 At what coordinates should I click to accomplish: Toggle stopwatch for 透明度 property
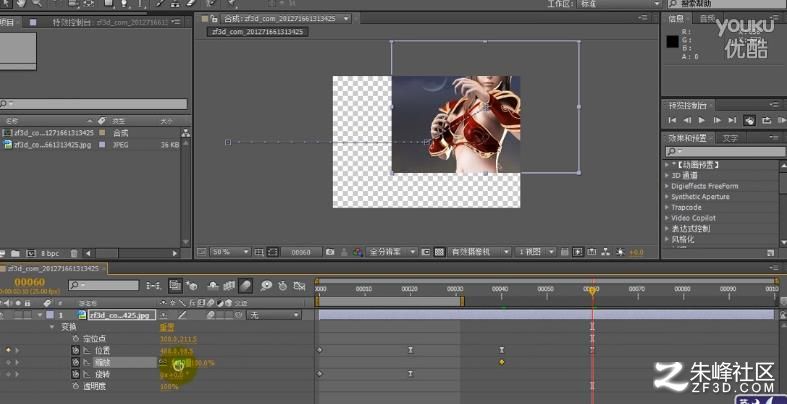[75, 386]
